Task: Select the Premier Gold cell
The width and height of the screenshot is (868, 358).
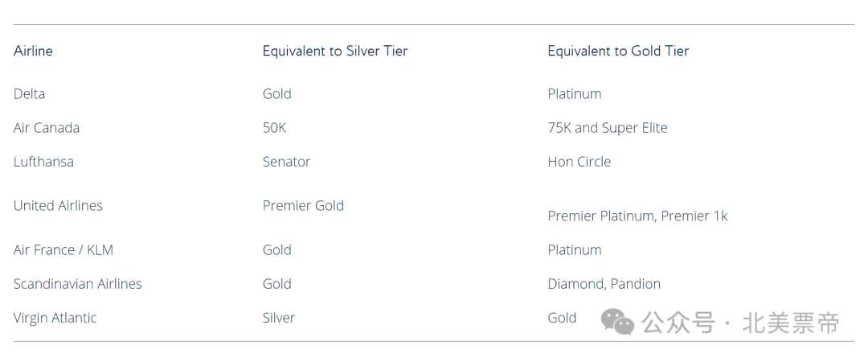Action: (303, 206)
